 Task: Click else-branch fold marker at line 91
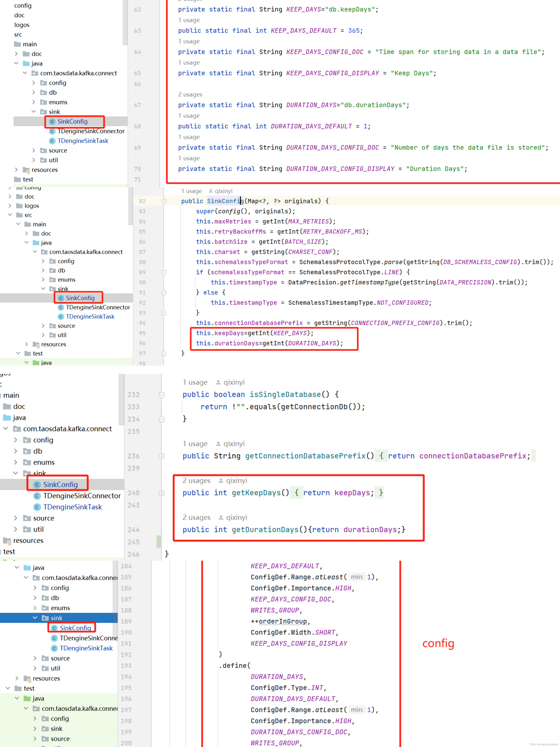164,292
